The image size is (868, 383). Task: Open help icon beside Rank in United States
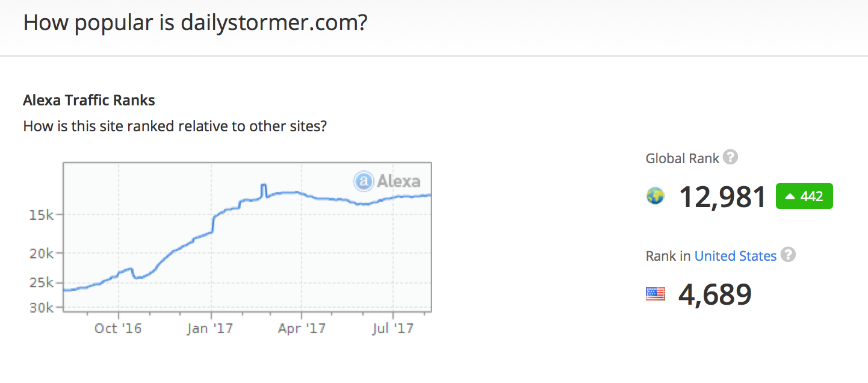[x=788, y=255]
